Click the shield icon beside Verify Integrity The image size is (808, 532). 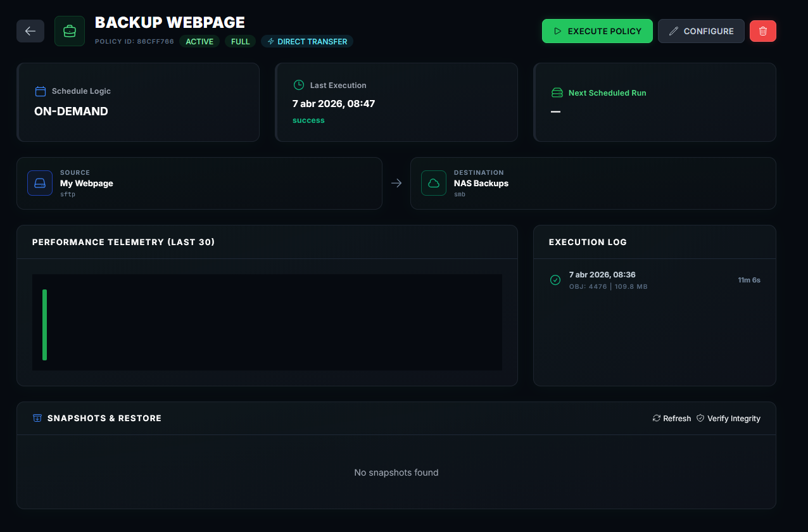pos(700,418)
